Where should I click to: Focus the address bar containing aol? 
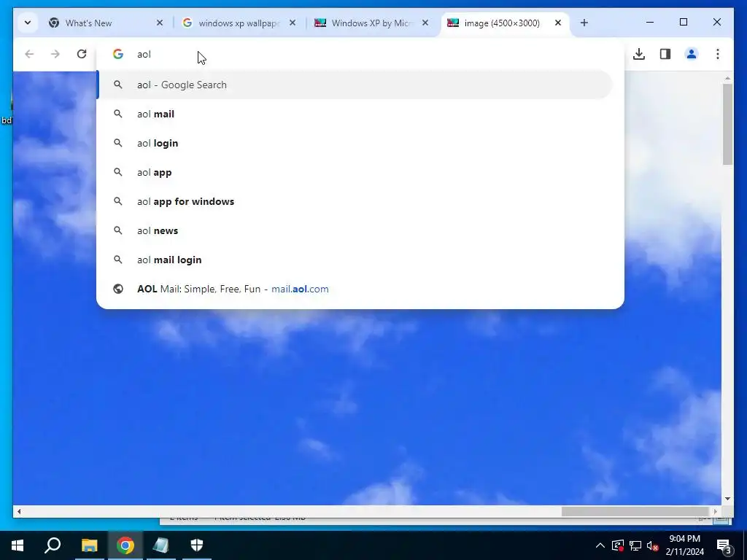(360, 54)
